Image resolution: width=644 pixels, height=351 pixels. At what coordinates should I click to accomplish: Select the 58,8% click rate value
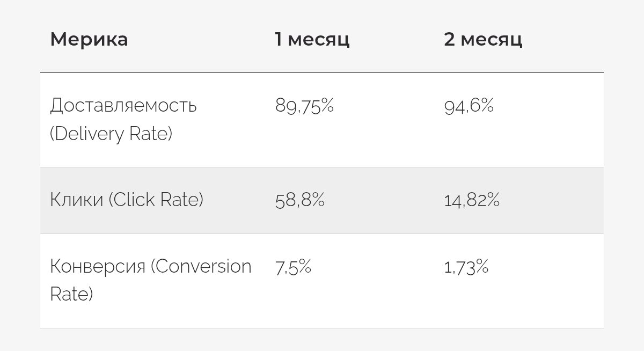[x=299, y=200]
